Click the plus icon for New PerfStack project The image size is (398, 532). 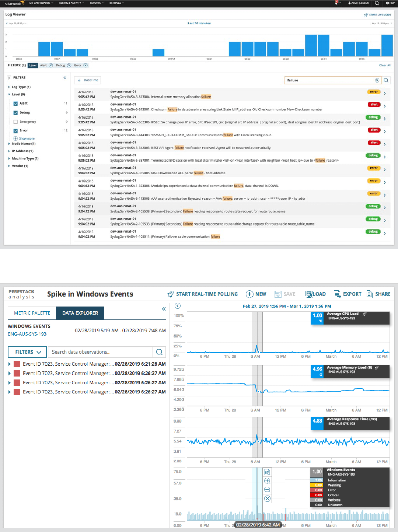(249, 294)
